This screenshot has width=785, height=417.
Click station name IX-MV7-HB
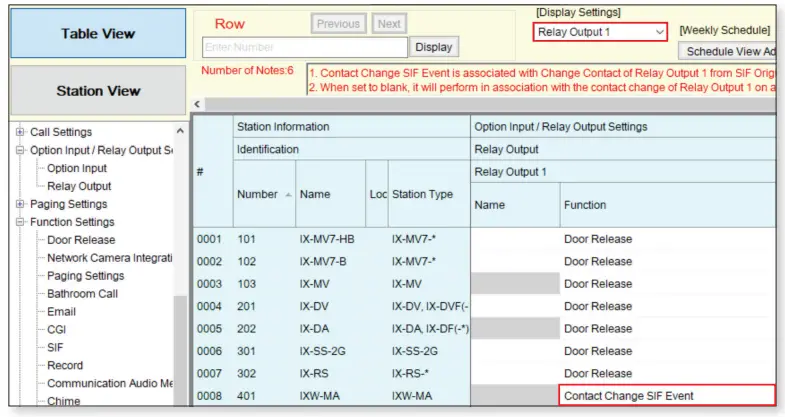click(327, 239)
